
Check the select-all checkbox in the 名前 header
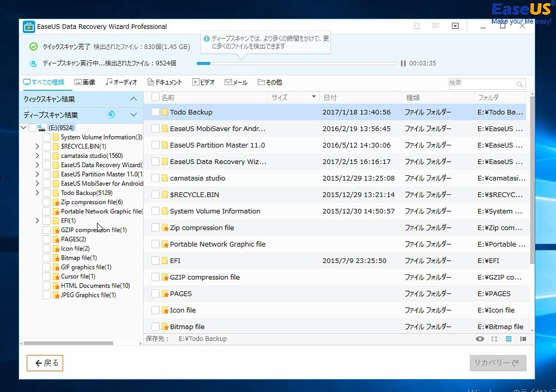tap(155, 97)
